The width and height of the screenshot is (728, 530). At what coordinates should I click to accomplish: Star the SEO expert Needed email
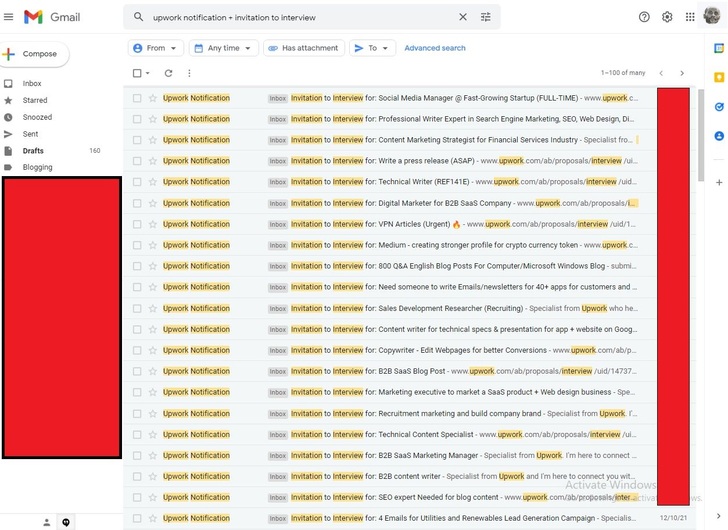(x=152, y=498)
